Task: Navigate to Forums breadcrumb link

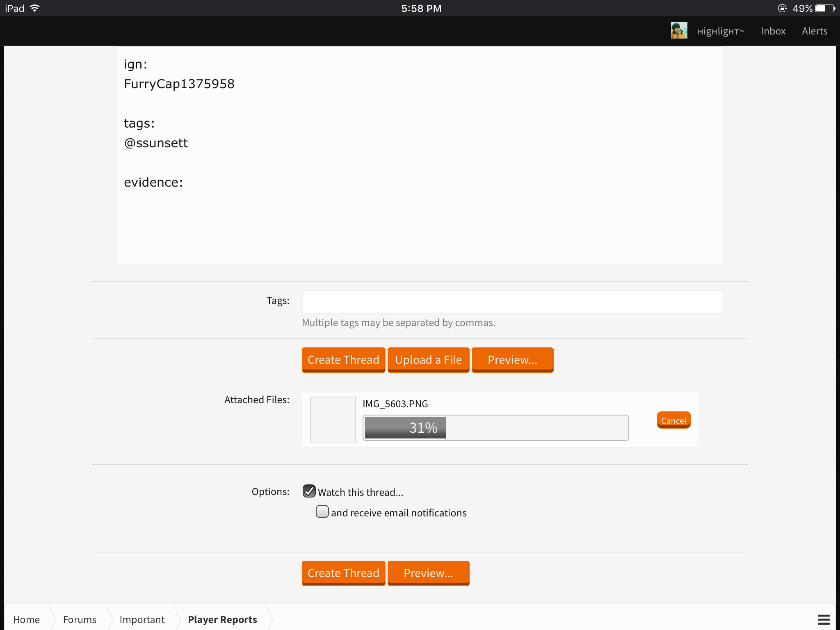Action: click(80, 619)
